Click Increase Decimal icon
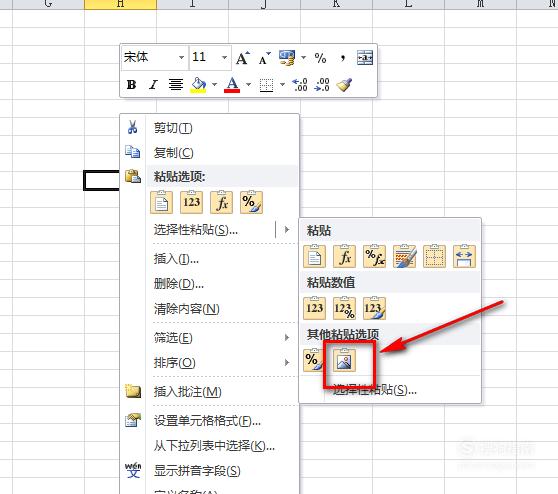Image resolution: width=558 pixels, height=494 pixels. (300, 85)
